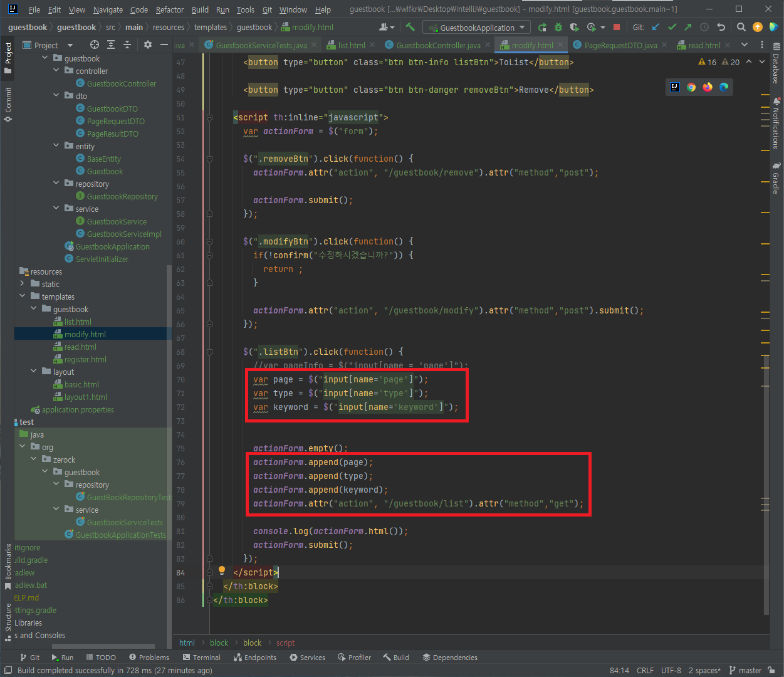The width and height of the screenshot is (784, 677).
Task: Git commit green checkmark icon
Action: tap(672, 27)
